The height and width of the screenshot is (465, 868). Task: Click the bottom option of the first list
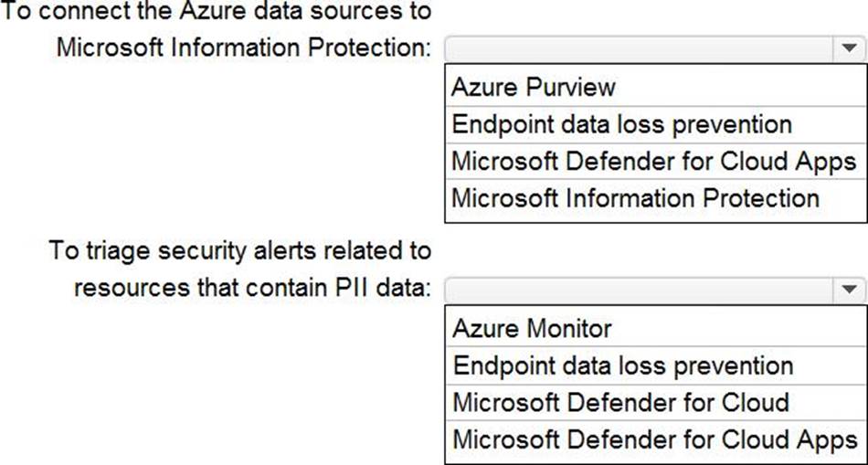pos(635,198)
